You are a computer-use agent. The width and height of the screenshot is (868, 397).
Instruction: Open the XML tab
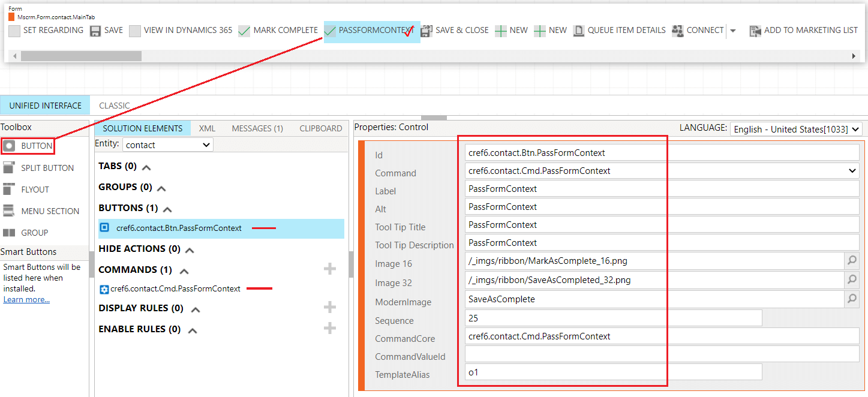[206, 128]
